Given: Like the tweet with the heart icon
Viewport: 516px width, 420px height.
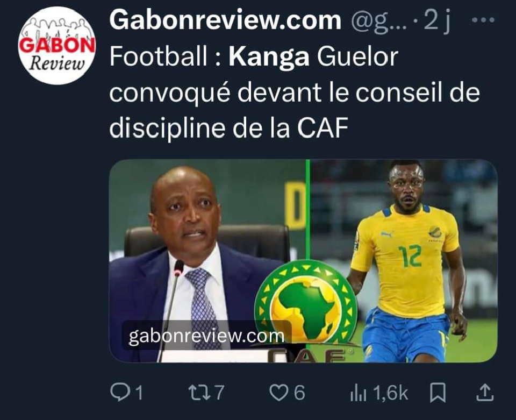Looking at the screenshot, I should (279, 393).
